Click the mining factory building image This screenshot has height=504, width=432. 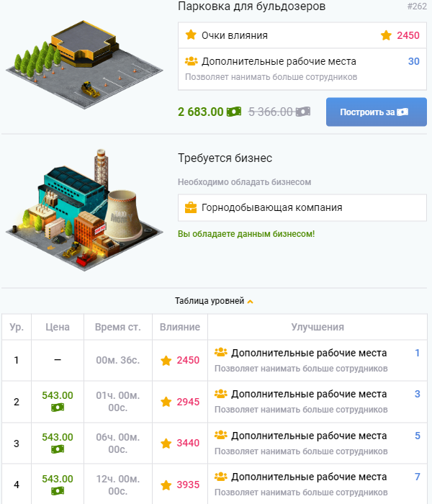point(76,209)
